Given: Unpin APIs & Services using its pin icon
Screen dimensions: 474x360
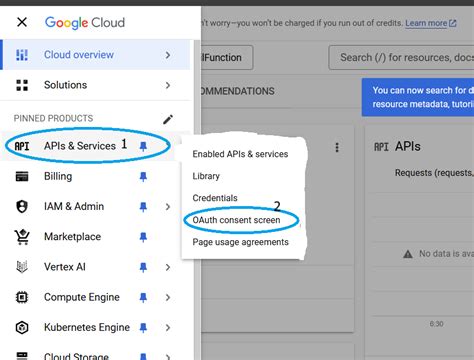Looking at the screenshot, I should [143, 146].
